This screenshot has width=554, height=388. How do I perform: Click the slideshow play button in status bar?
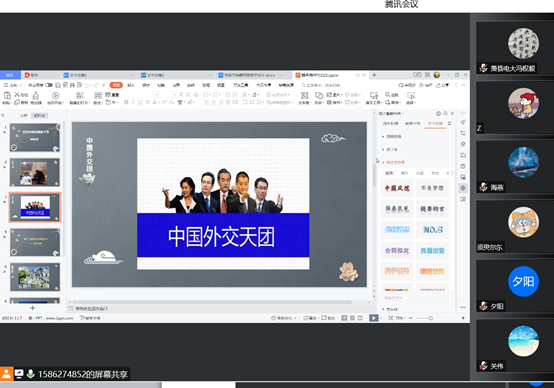click(373, 318)
